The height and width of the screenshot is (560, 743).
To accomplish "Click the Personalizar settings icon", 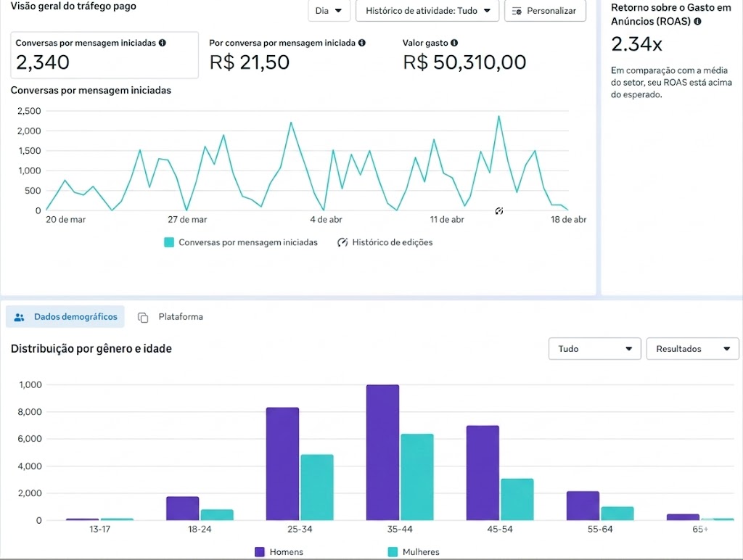I will coord(517,11).
